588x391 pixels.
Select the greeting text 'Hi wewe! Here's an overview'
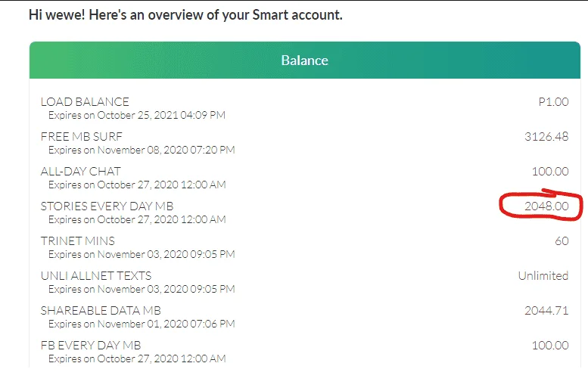[x=117, y=15]
